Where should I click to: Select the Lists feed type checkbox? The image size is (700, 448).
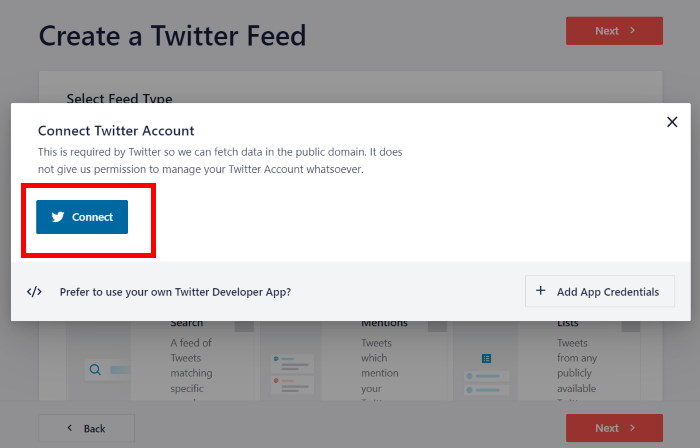point(631,326)
